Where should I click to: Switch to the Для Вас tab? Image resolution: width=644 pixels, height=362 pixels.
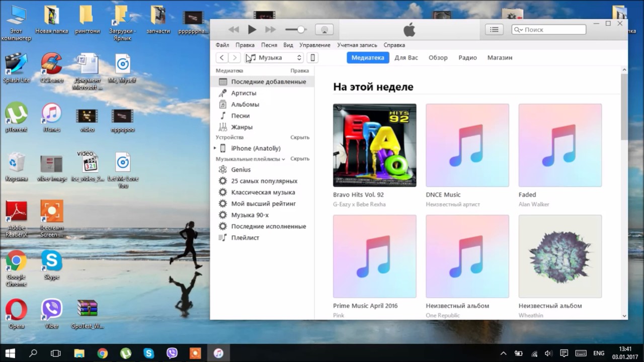(x=406, y=58)
